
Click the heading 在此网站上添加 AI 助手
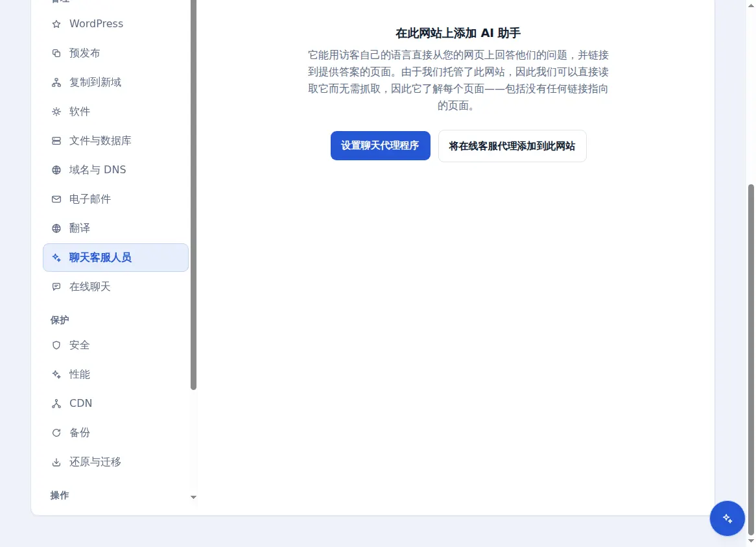(458, 33)
